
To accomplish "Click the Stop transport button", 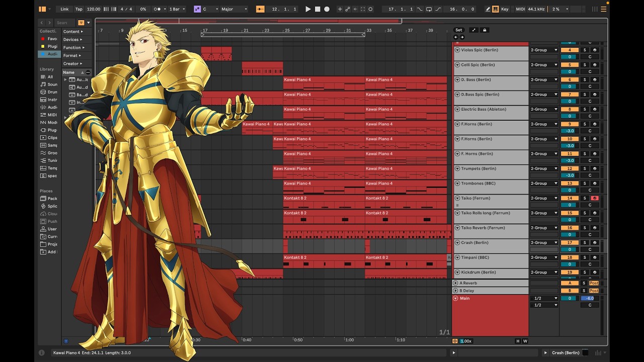I will coord(317,9).
